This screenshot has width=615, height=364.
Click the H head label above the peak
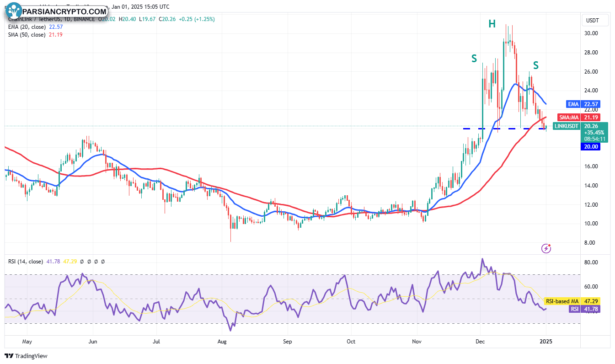492,24
